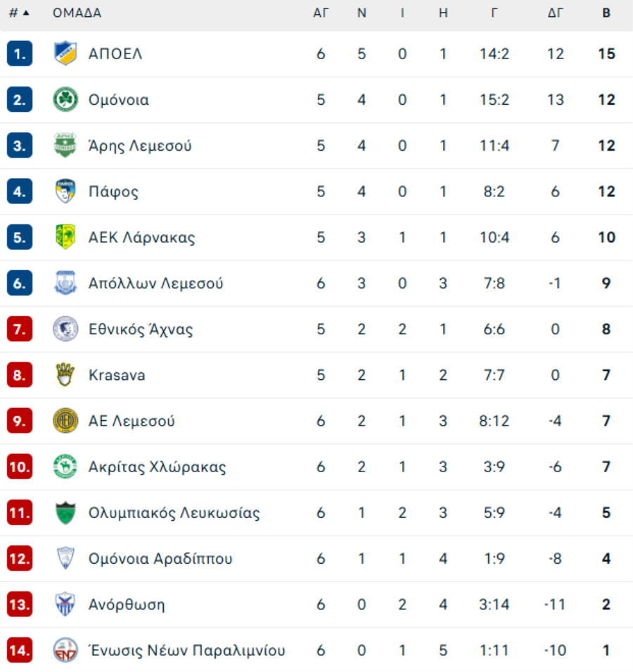Viewport: 633px width, 672px height.
Task: Open the Εθνικός Άχνας team page
Action: click(x=141, y=329)
